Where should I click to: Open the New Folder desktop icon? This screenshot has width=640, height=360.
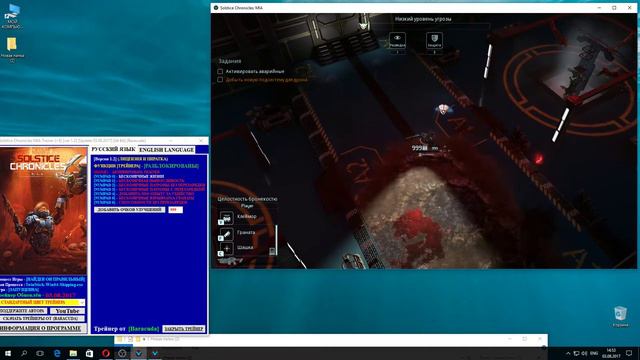point(12,49)
